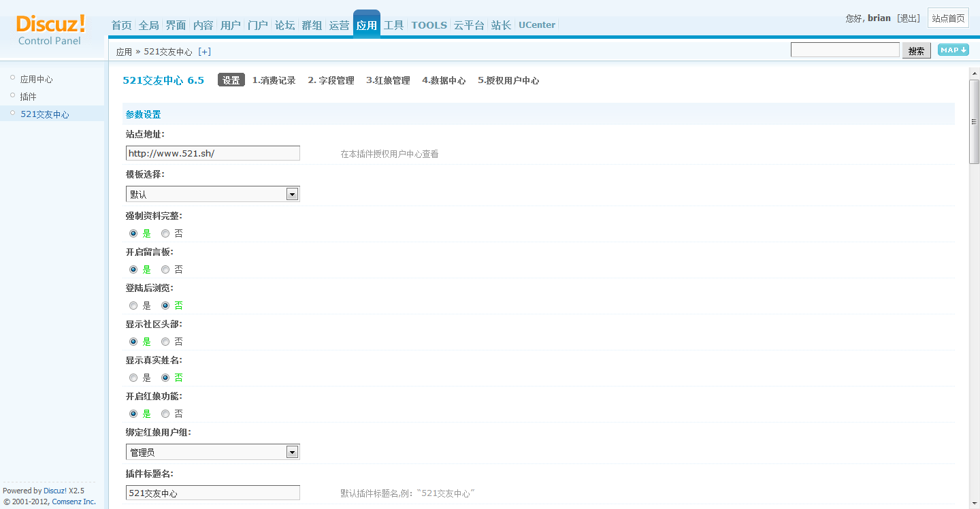The image size is (980, 509).
Task: Click the 521交友中心 6.5 title
Action: [163, 80]
